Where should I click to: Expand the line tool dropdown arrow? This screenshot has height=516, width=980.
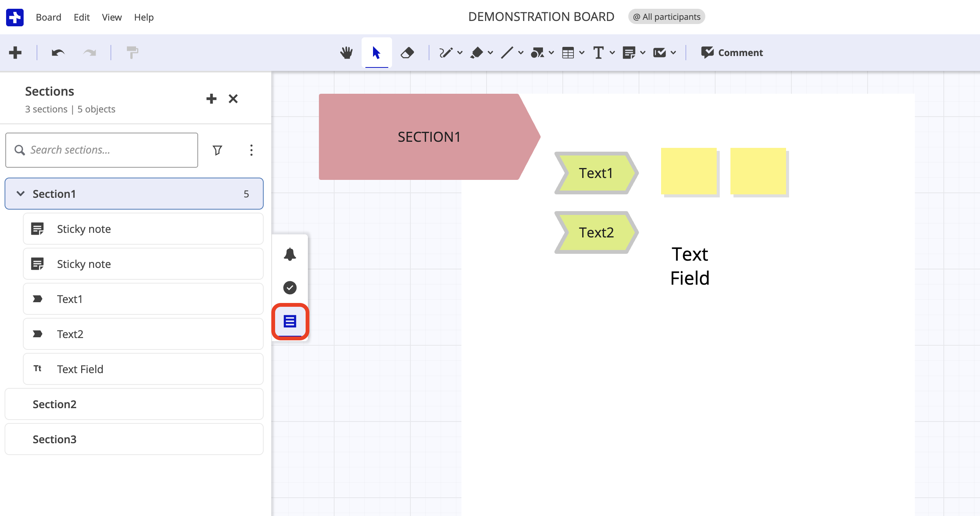click(x=521, y=53)
